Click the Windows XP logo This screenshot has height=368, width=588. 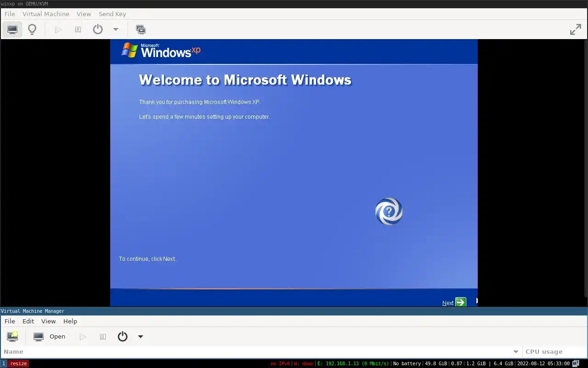(x=161, y=51)
